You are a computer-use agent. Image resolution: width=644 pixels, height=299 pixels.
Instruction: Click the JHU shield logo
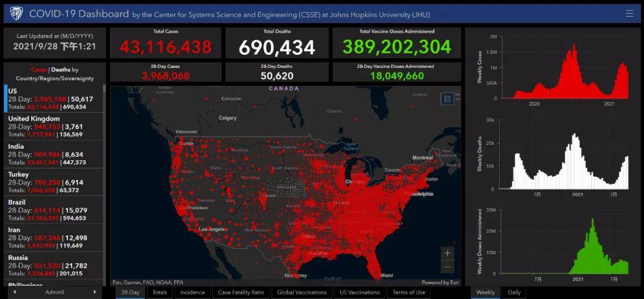coord(16,13)
